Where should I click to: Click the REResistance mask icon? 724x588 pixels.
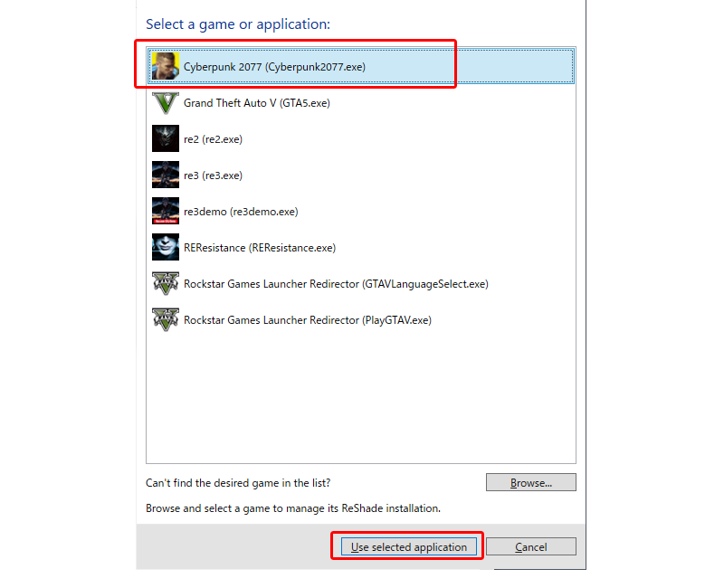[x=166, y=247]
